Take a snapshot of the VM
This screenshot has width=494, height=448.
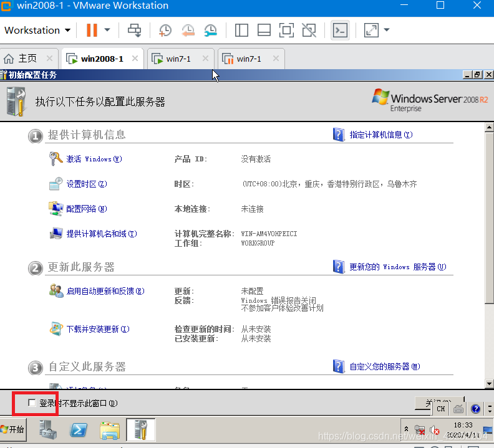[x=165, y=31]
